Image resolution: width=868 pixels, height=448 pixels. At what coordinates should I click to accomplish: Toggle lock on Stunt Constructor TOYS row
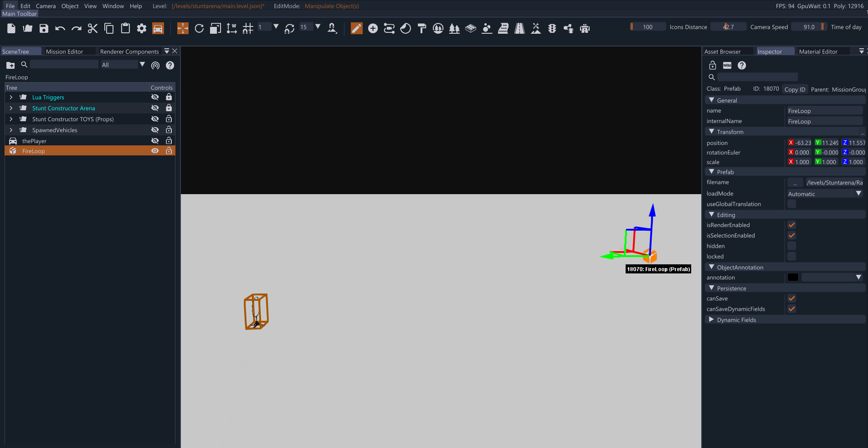169,119
